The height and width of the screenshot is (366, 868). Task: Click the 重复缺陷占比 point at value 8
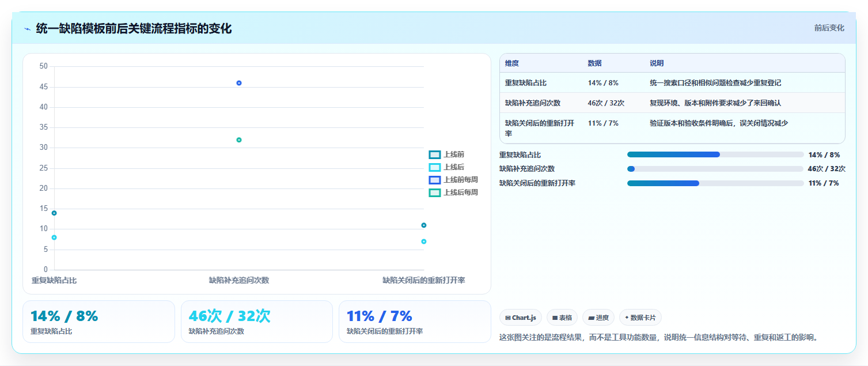(54, 237)
